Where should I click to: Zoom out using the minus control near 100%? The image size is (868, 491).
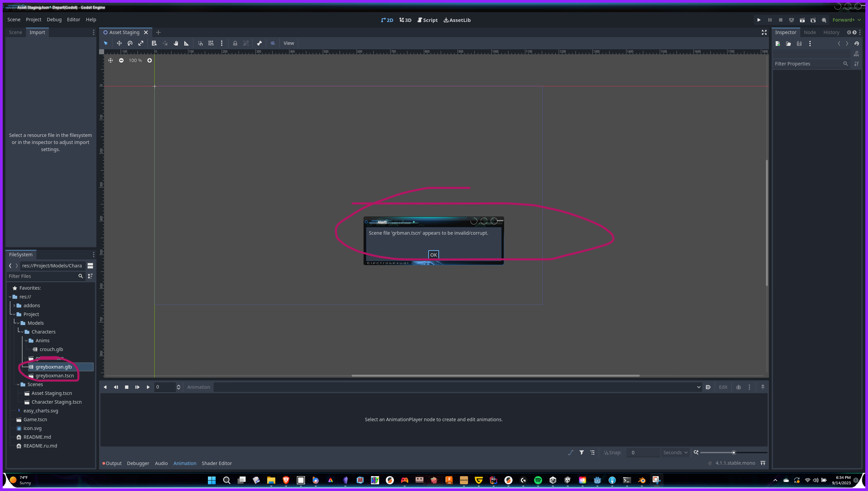coord(121,60)
